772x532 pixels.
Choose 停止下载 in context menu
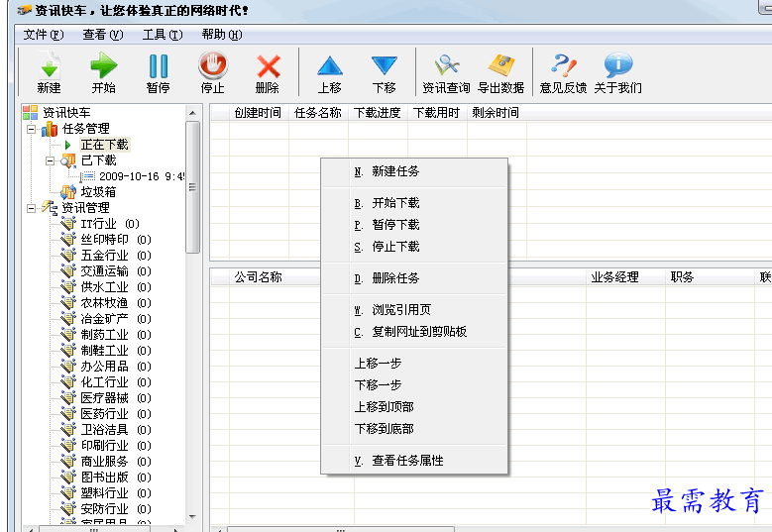(x=414, y=247)
